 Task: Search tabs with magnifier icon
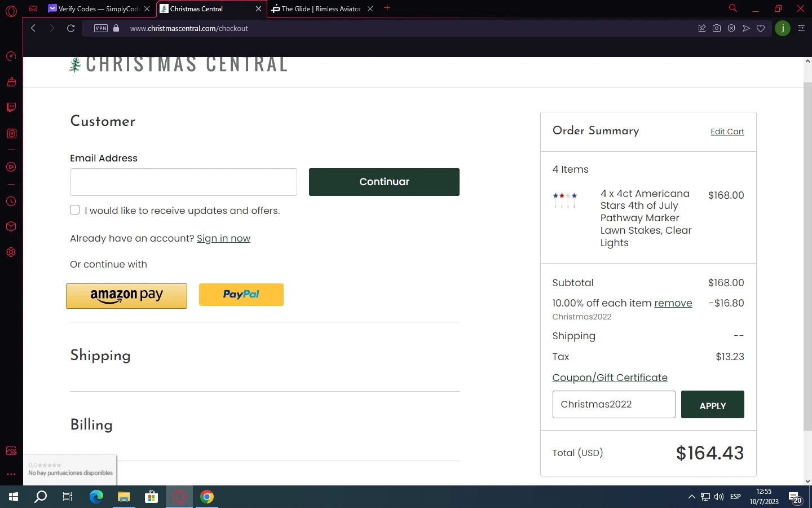pos(732,8)
